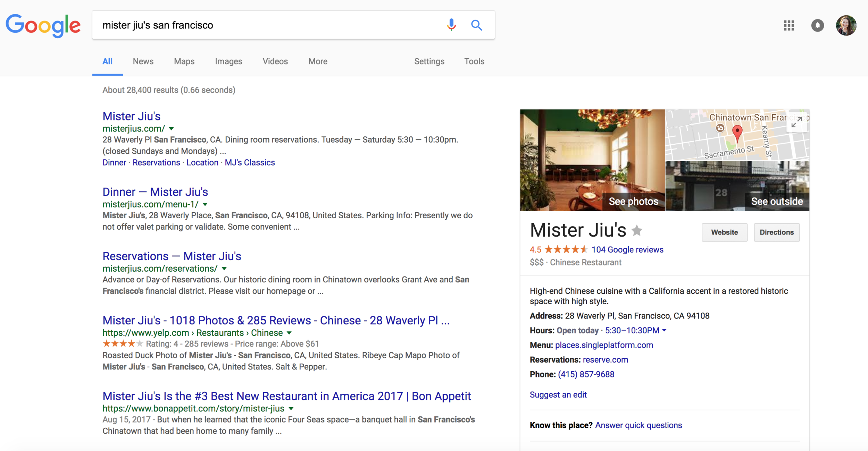Expand arrow next to the bonappetit.com URL
868x451 pixels.
point(291,408)
